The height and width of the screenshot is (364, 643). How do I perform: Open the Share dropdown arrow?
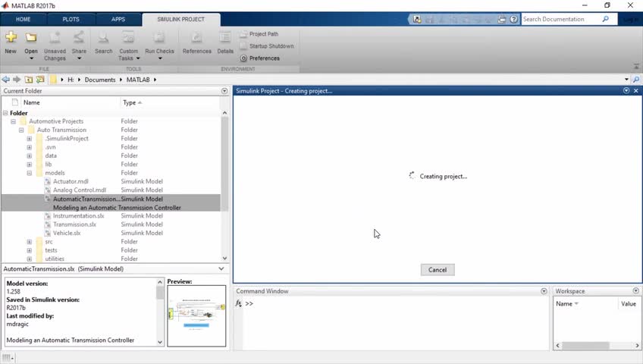coord(79,58)
